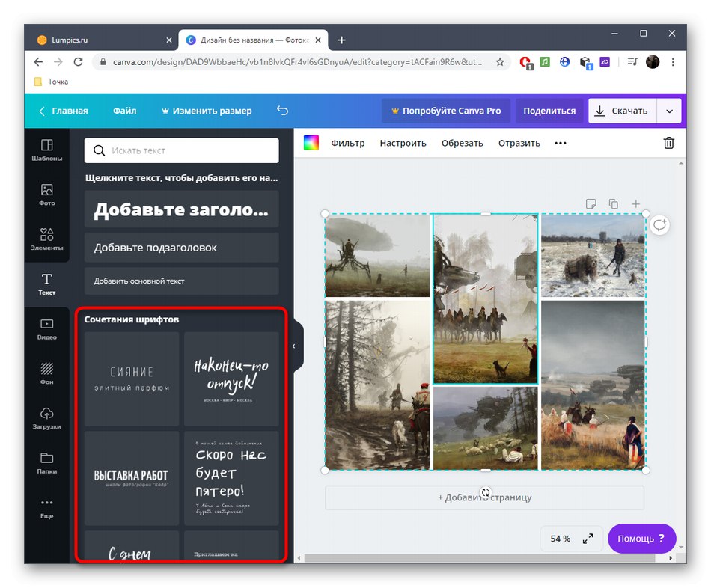Open the Загрузки uploads sidebar tab
This screenshot has width=711, height=588.
tap(46, 418)
